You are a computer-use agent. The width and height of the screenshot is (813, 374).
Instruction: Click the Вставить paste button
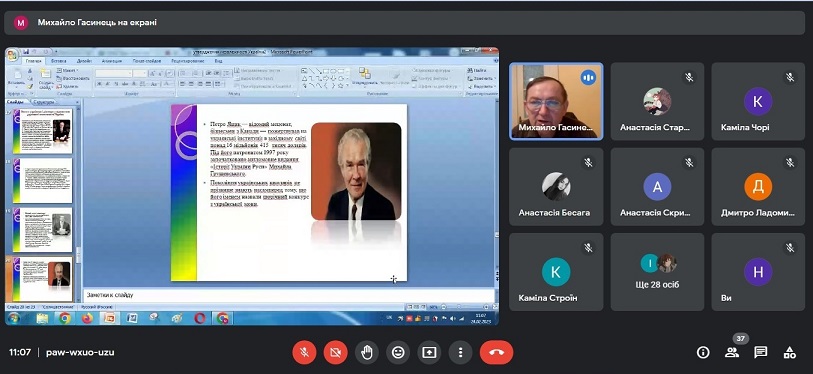point(17,77)
